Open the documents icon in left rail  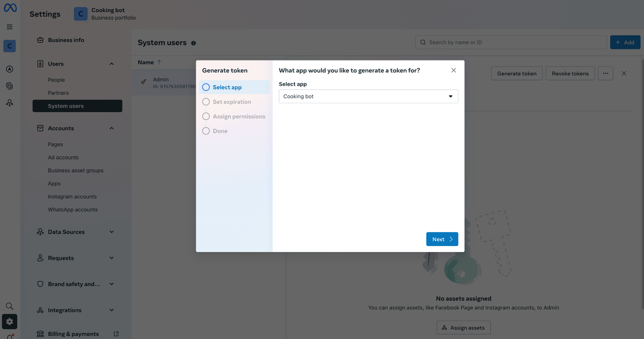[10, 86]
